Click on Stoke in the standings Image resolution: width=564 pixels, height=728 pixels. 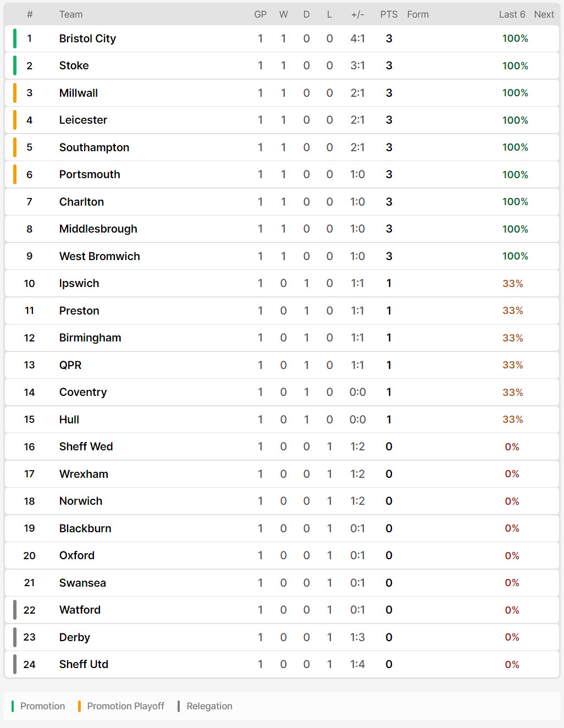pyautogui.click(x=74, y=65)
